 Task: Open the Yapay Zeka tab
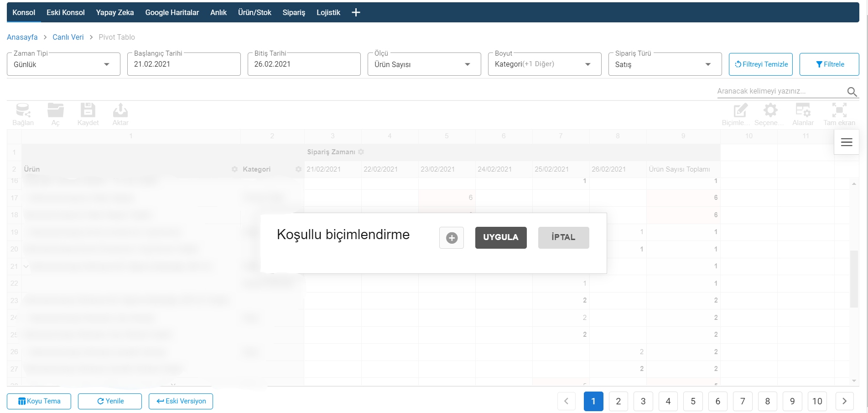pos(115,13)
